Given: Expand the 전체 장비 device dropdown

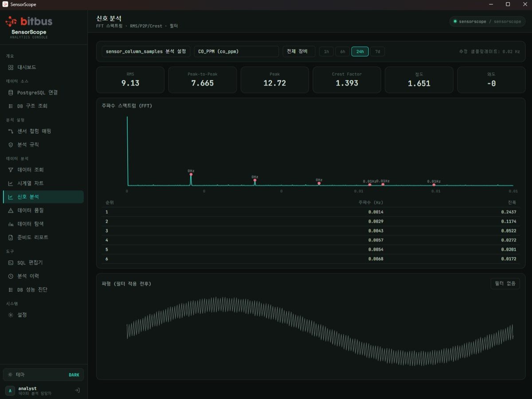Looking at the screenshot, I should coord(299,51).
